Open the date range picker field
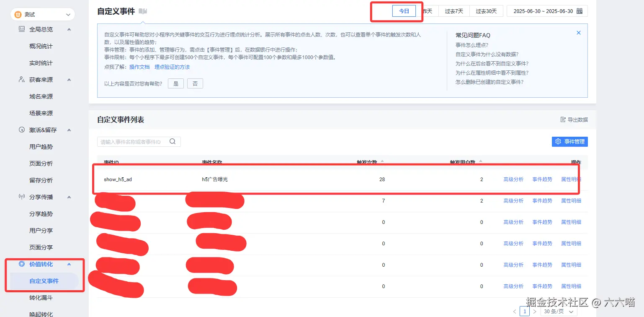This screenshot has height=317, width=644. point(547,11)
